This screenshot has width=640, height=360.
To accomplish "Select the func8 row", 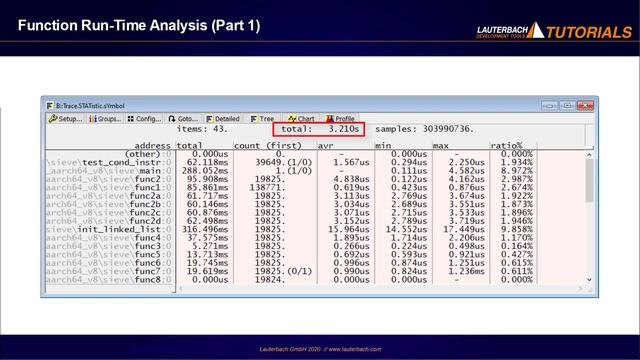I will click(290, 280).
